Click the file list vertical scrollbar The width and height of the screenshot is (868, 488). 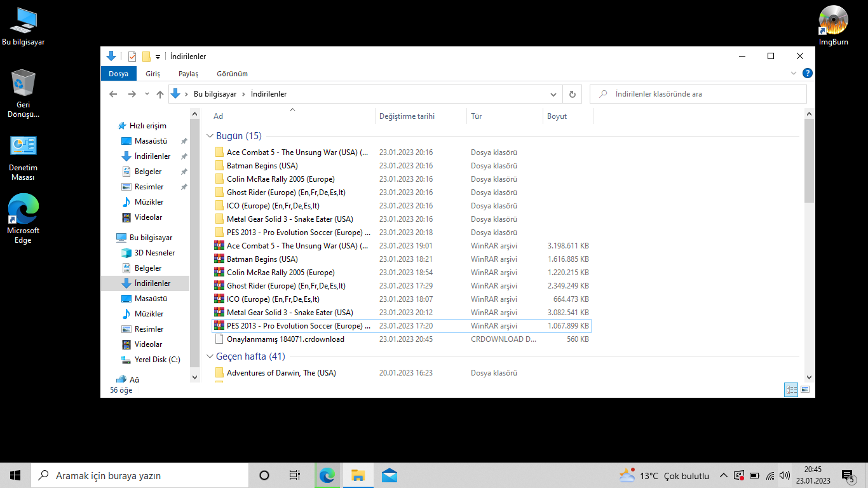809,160
